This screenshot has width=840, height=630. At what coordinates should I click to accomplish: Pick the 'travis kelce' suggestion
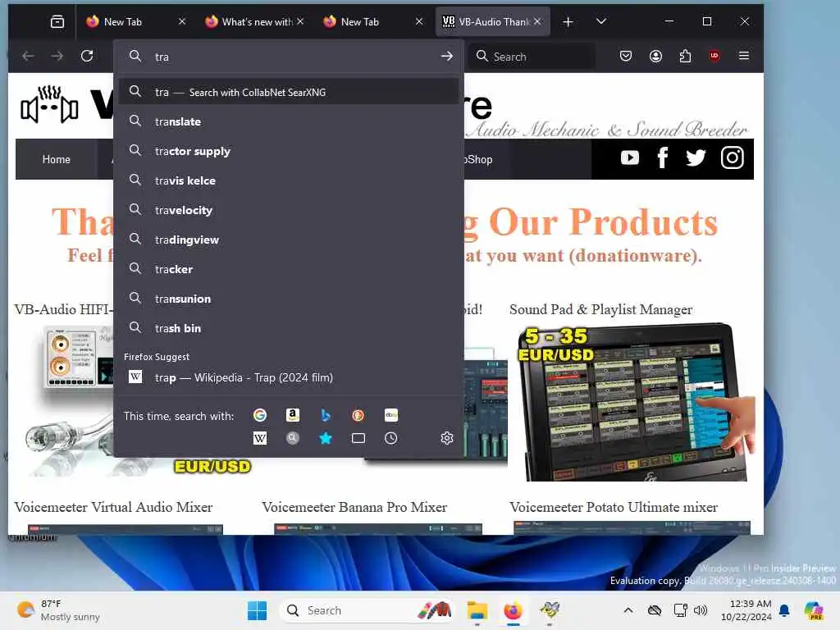(x=289, y=180)
